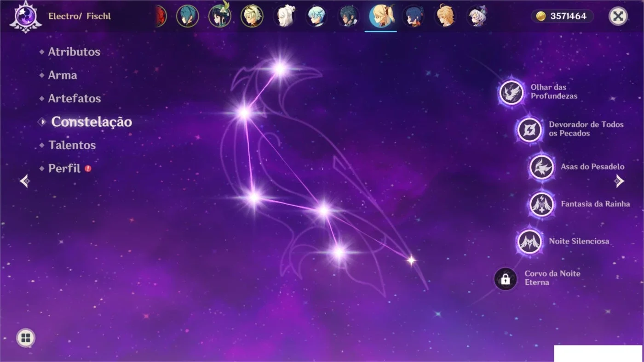Select the Constelação menu entry
Viewport: 644px width, 362px height.
92,122
